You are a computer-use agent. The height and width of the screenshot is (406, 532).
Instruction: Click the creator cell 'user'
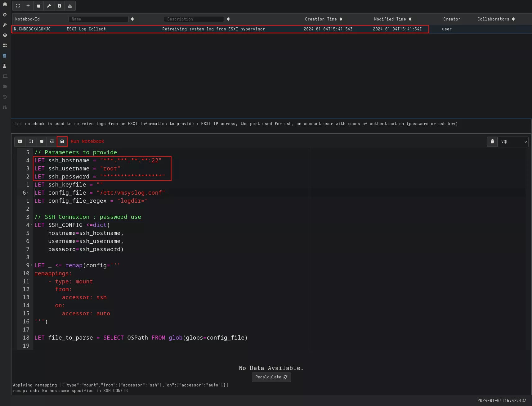click(x=447, y=29)
